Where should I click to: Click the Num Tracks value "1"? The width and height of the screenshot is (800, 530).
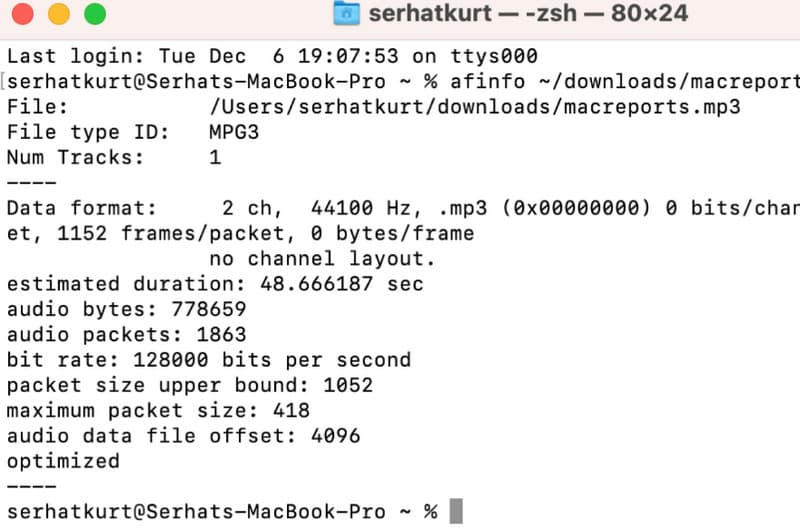[x=215, y=157]
